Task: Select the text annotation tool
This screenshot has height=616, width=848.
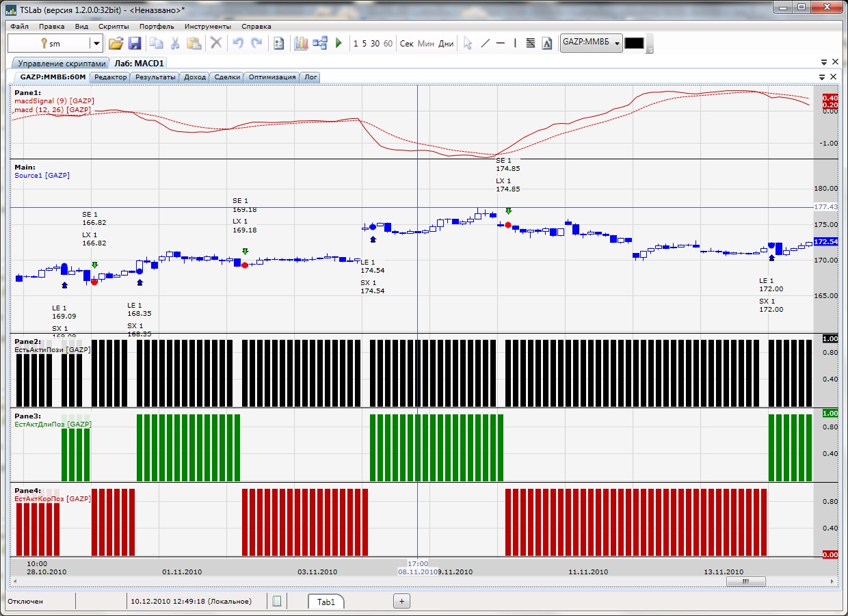Action: tap(546, 43)
